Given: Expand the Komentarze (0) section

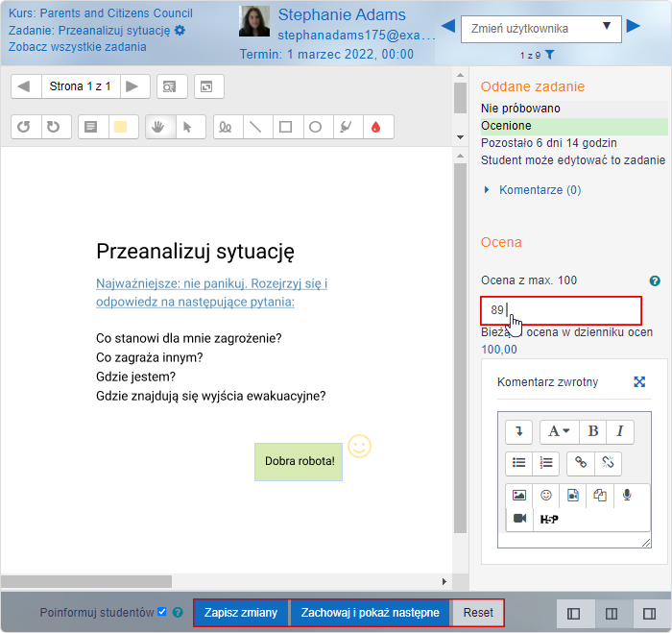Looking at the screenshot, I should (539, 190).
